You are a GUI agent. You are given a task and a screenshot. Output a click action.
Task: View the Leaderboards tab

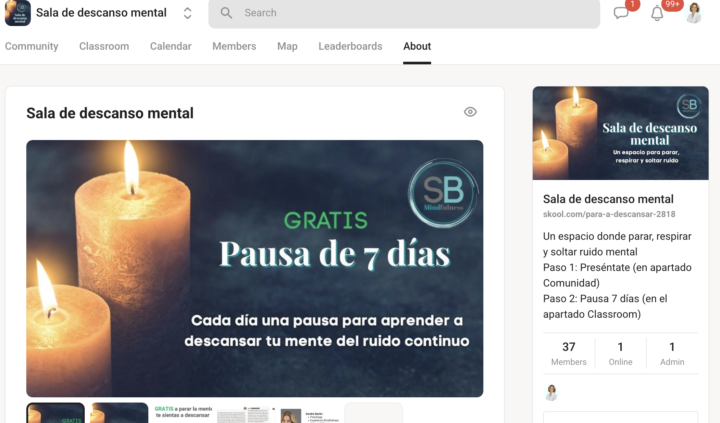[350, 46]
